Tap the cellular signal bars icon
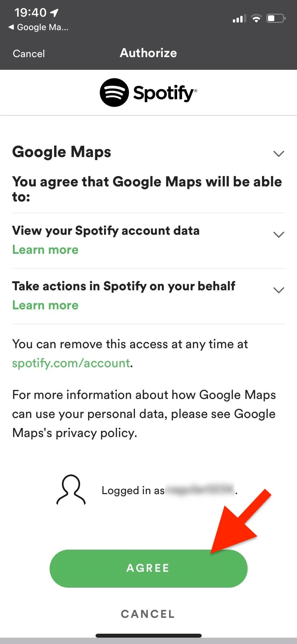297x644 pixels. (x=239, y=19)
